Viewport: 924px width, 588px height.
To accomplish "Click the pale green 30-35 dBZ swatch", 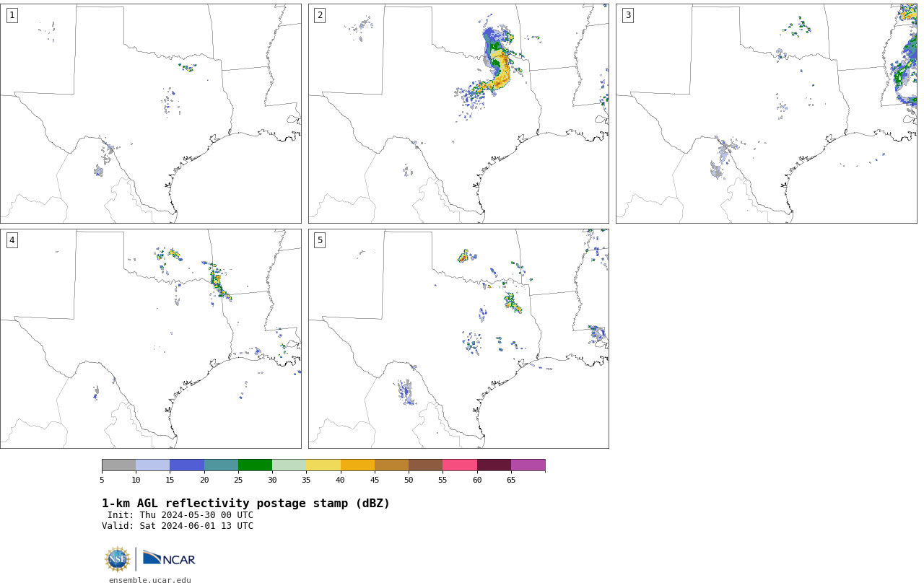I will point(289,465).
